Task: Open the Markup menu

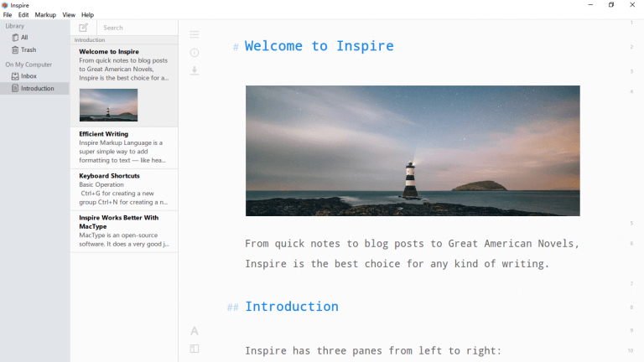Action: click(45, 15)
